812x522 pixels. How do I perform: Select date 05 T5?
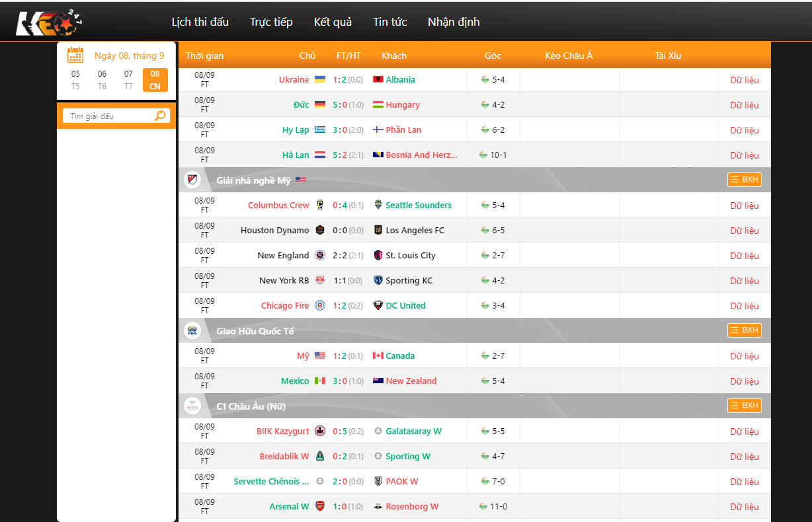click(x=75, y=80)
